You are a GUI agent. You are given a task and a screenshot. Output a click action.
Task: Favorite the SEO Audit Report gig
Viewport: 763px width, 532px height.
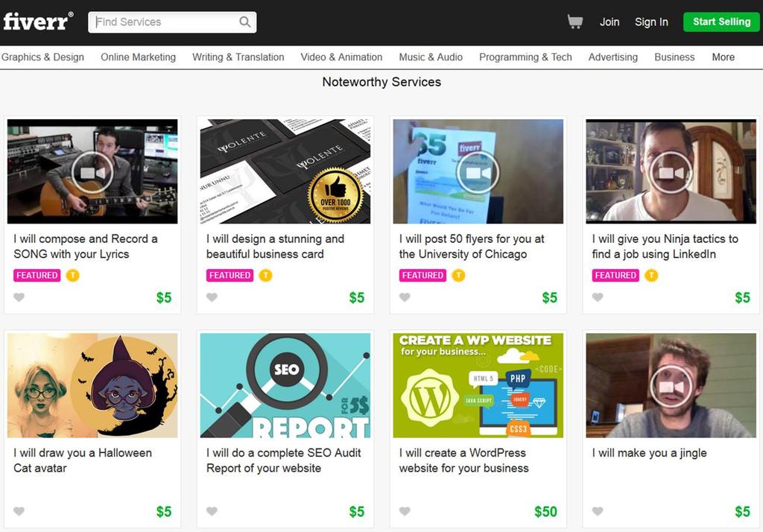[x=212, y=511]
